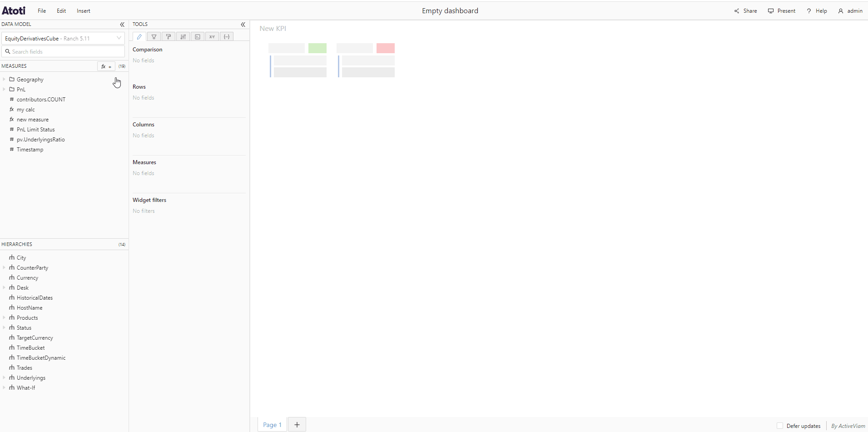Click the 'New KPI' widget title
Image resolution: width=868 pixels, height=432 pixels.
click(x=273, y=29)
